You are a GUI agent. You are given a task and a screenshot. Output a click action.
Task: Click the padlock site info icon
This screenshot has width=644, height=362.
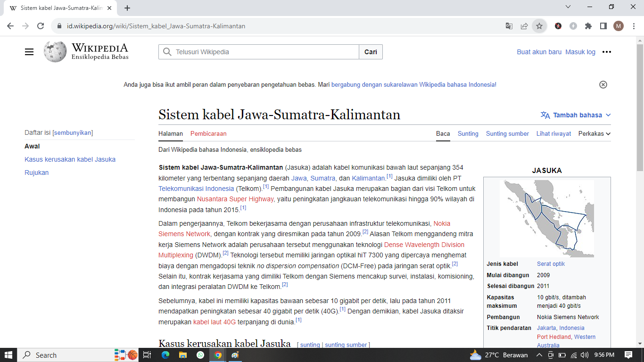[x=59, y=26]
